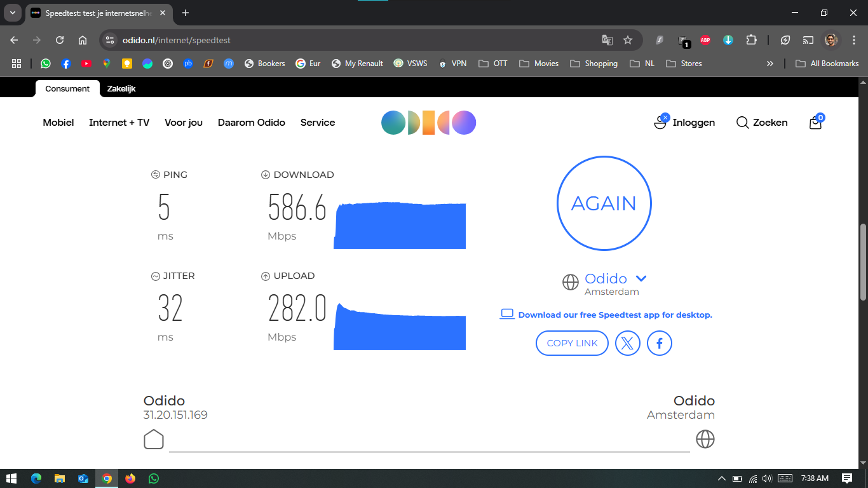
Task: Open the Daarom Odido menu
Action: (x=251, y=123)
